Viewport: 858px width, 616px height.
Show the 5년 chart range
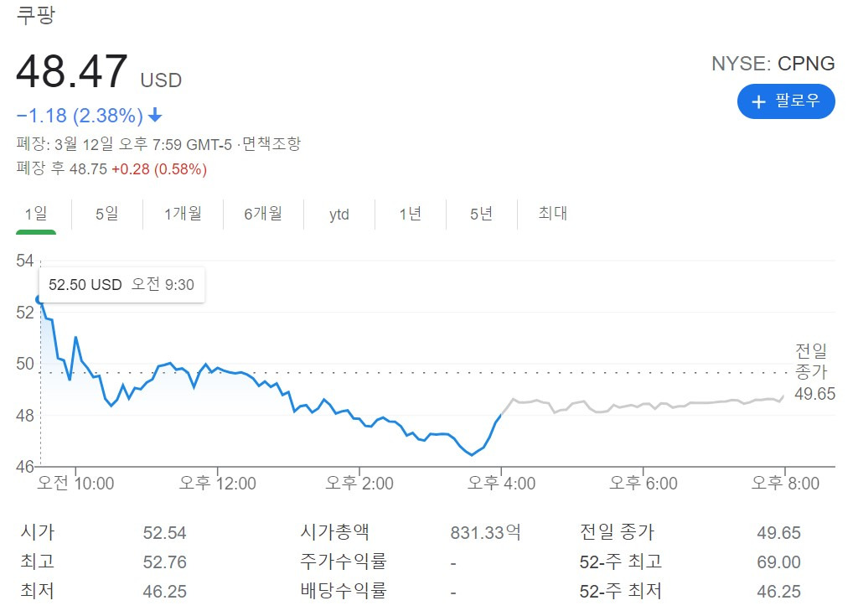coord(482,214)
